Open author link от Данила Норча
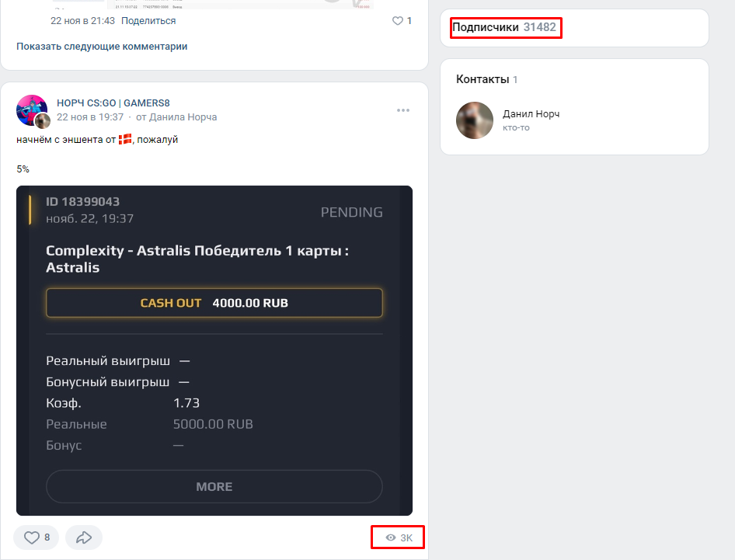Viewport: 735px width, 560px height. pyautogui.click(x=176, y=117)
